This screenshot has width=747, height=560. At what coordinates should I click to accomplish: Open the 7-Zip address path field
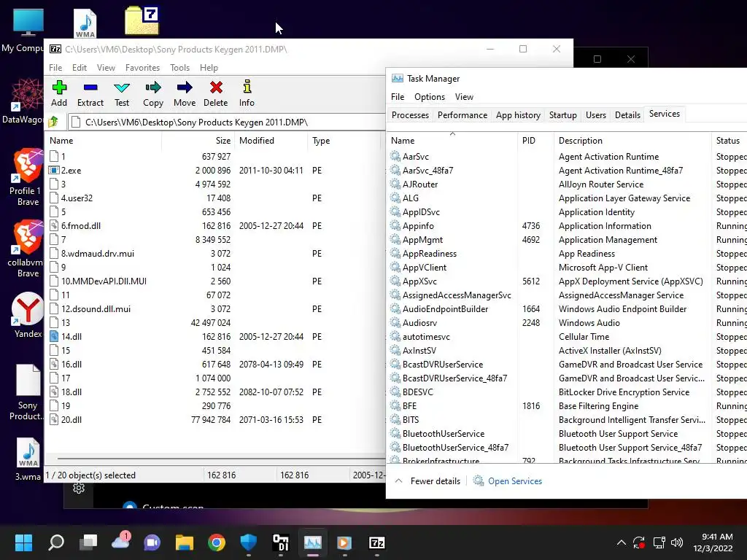(227, 122)
